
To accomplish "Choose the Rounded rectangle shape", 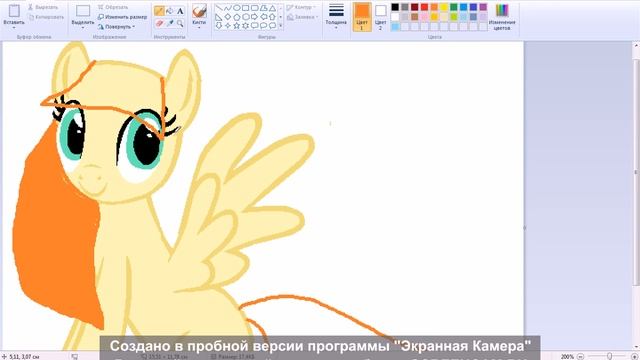I will pyautogui.click(x=255, y=8).
